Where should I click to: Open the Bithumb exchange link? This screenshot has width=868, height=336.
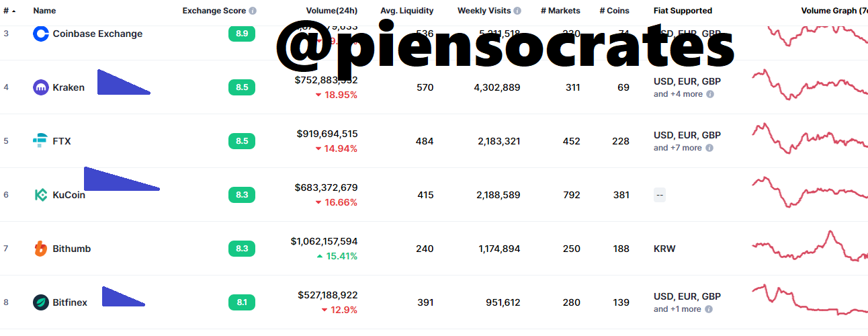pyautogui.click(x=72, y=249)
